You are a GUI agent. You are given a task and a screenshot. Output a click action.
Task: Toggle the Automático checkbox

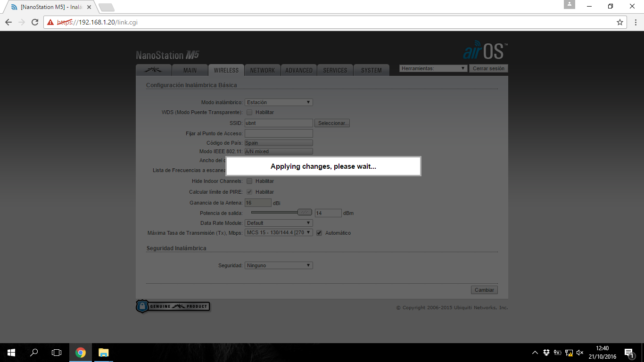[319, 233]
